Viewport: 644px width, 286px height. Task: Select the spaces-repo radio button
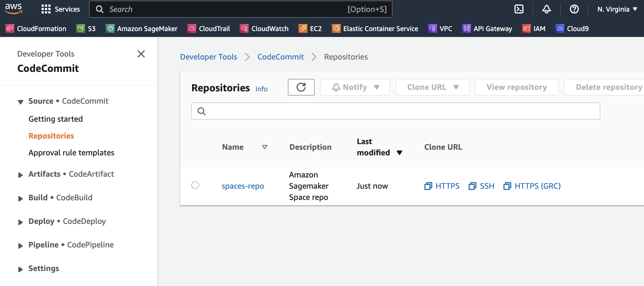(x=195, y=185)
